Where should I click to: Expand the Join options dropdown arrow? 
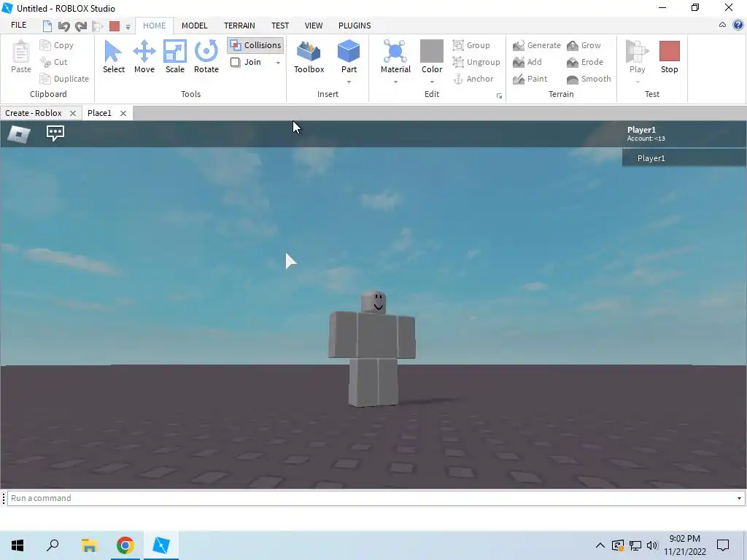(x=278, y=63)
